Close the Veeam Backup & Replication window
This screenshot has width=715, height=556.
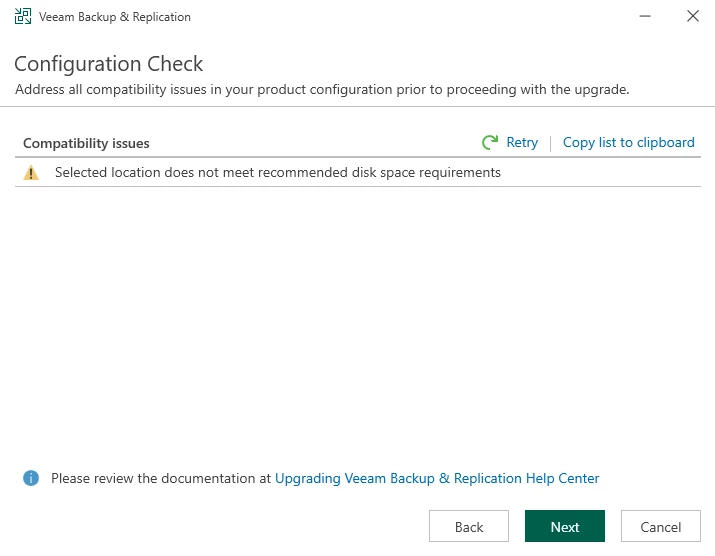[x=693, y=16]
